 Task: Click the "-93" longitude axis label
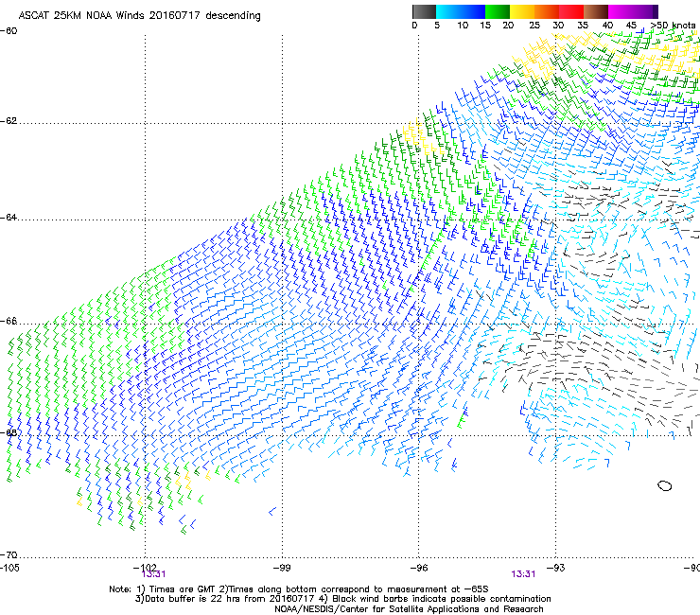point(556,568)
